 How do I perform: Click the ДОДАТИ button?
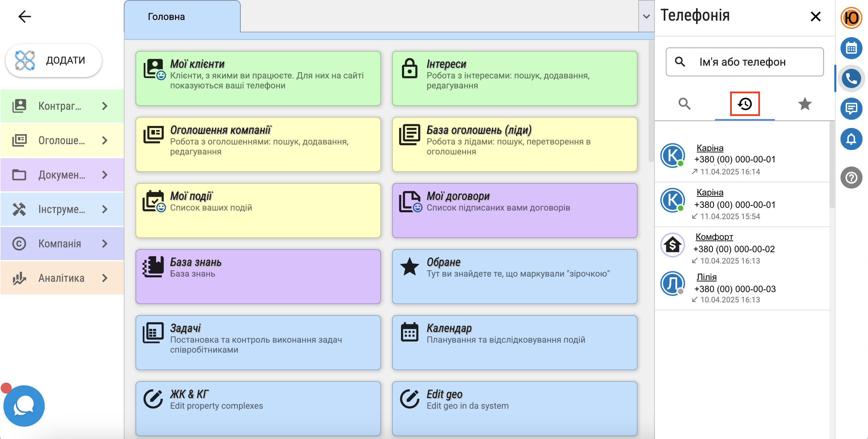point(54,60)
